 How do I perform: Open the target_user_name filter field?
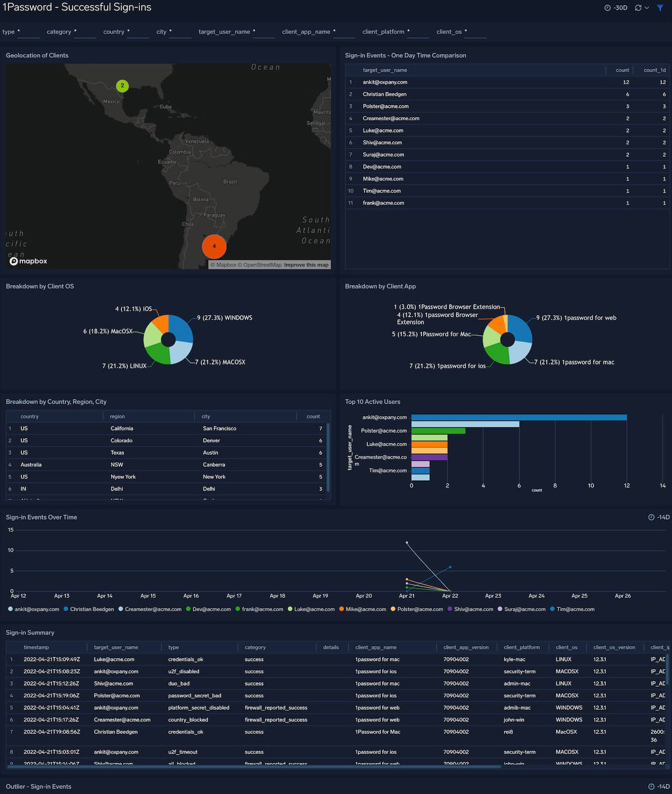(x=263, y=32)
